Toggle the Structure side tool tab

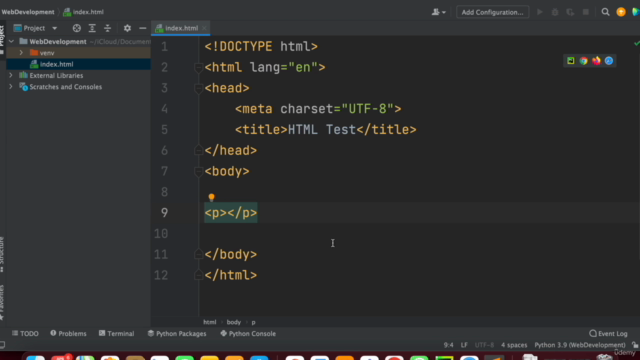pos(2,254)
